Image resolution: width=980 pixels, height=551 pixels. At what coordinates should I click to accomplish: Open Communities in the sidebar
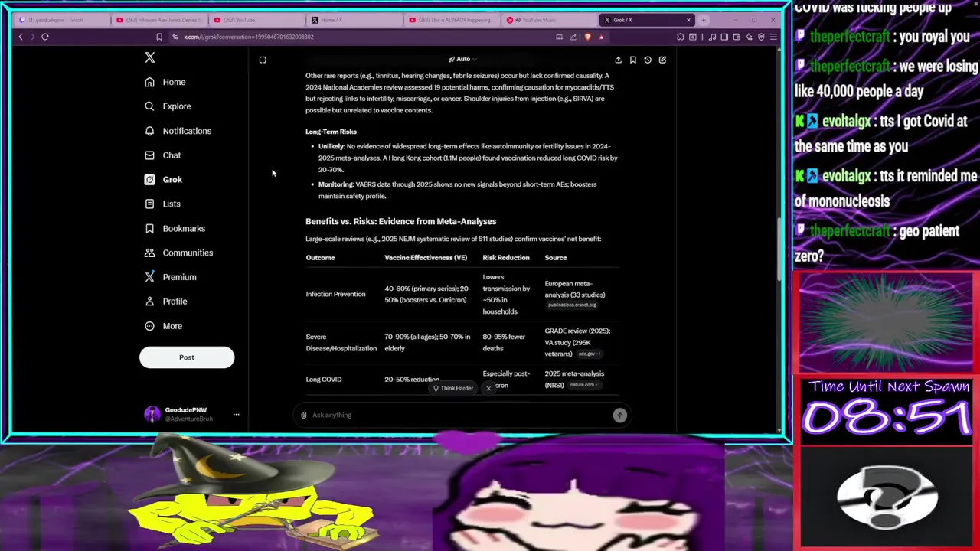point(179,253)
